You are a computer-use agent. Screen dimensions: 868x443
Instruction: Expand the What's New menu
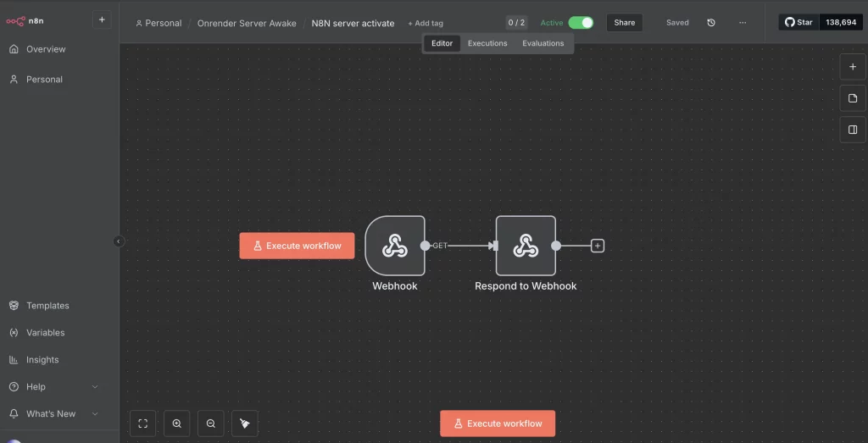pyautogui.click(x=54, y=413)
